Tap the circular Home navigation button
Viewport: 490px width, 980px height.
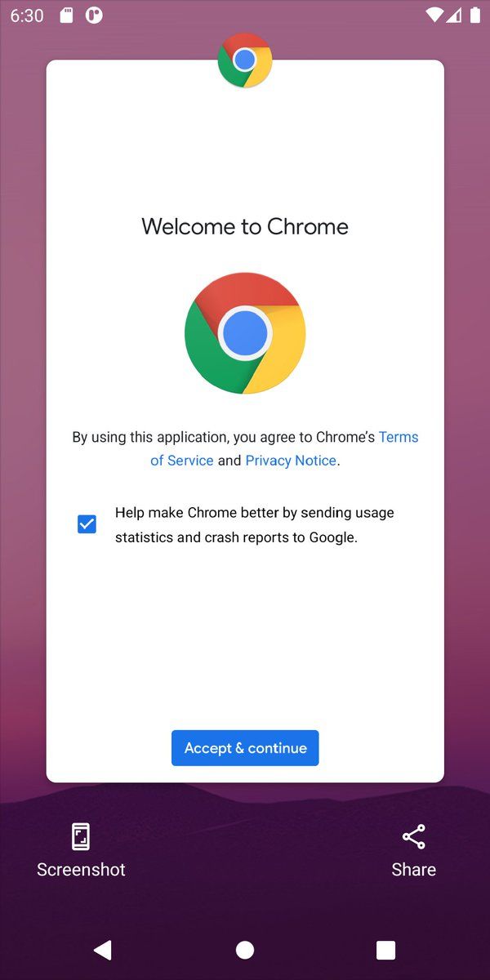(x=245, y=950)
